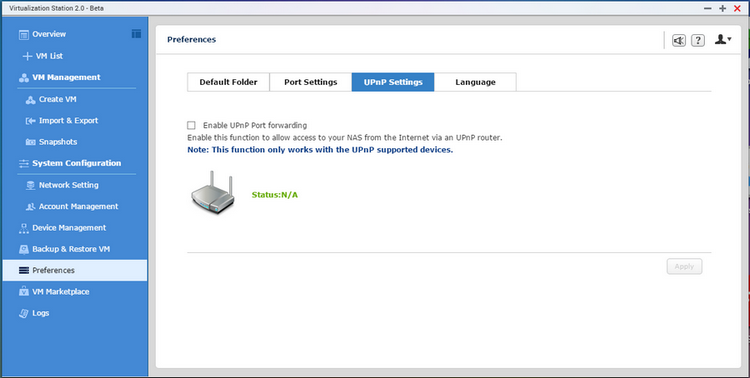Click the Apply button
Screen dimensions: 750x378
pos(684,267)
